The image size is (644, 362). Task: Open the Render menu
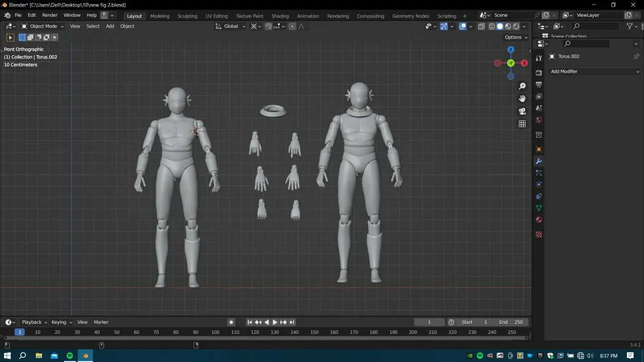pos(50,15)
